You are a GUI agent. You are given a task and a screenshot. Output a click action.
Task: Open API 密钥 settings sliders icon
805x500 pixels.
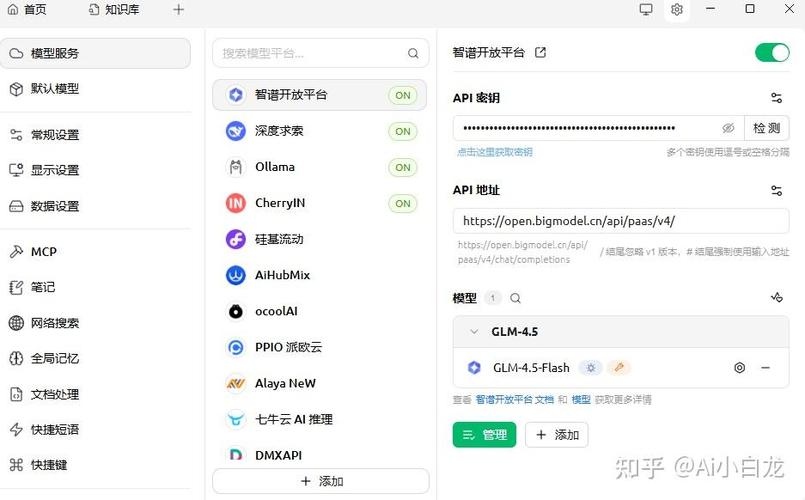pos(776,98)
